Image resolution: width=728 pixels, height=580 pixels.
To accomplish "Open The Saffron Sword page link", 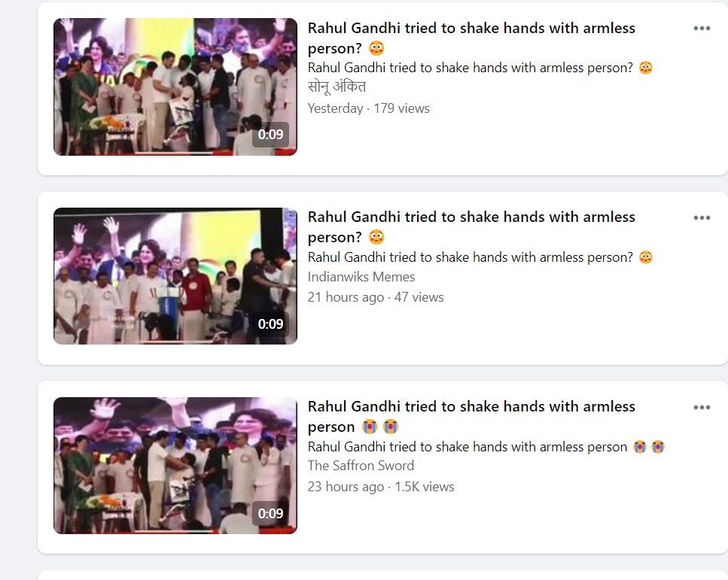I will pos(361,466).
